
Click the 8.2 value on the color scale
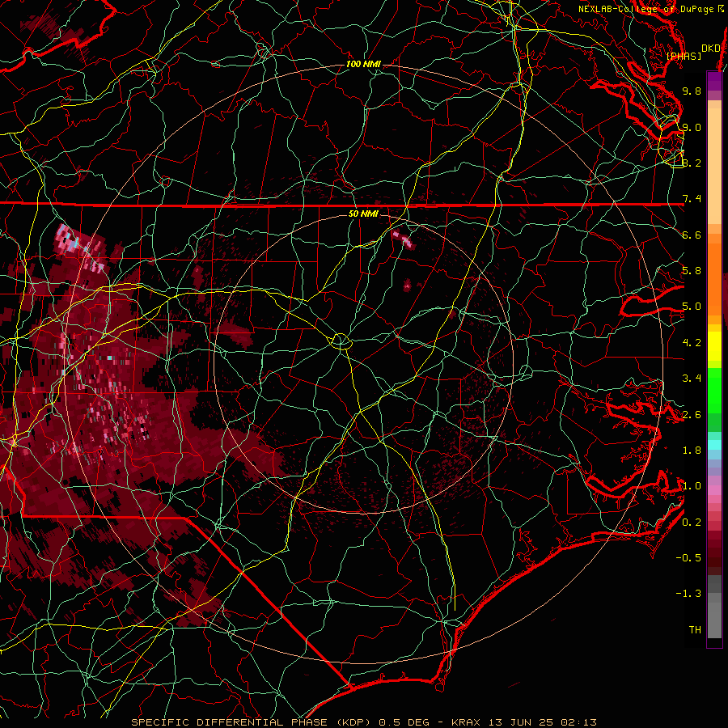pyautogui.click(x=692, y=163)
